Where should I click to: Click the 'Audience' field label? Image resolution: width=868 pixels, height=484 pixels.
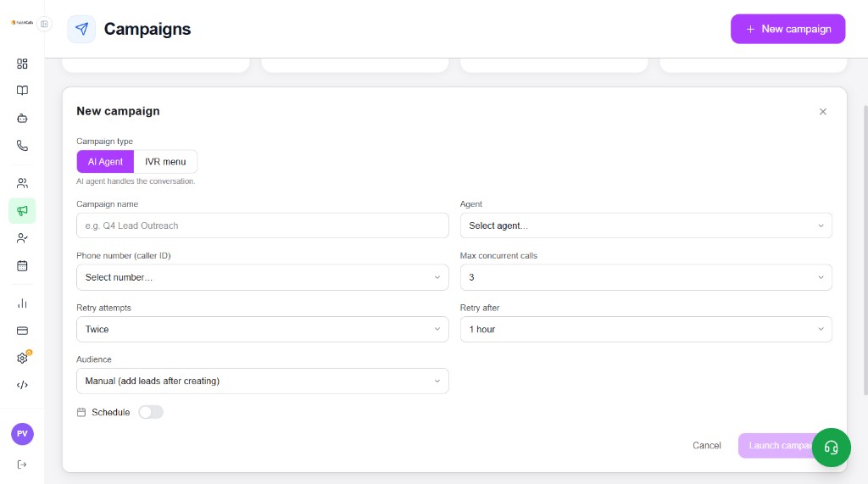(93, 359)
